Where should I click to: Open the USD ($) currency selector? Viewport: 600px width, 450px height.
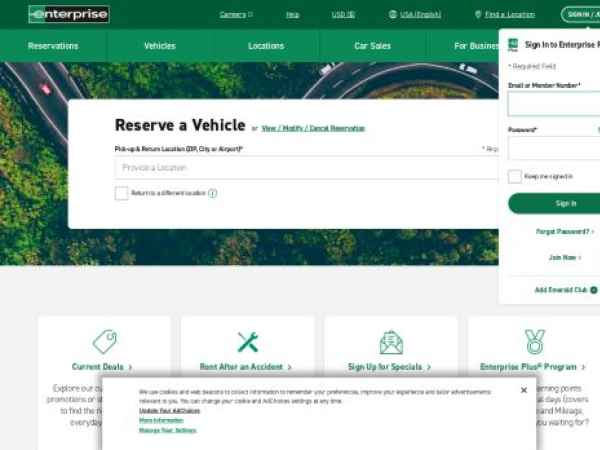coord(343,15)
